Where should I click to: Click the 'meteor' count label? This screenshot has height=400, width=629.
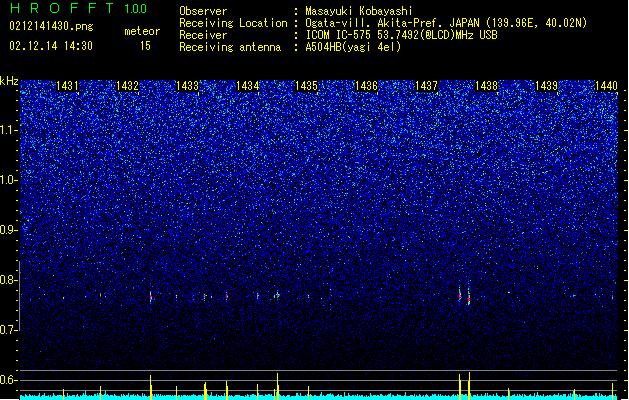(142, 31)
